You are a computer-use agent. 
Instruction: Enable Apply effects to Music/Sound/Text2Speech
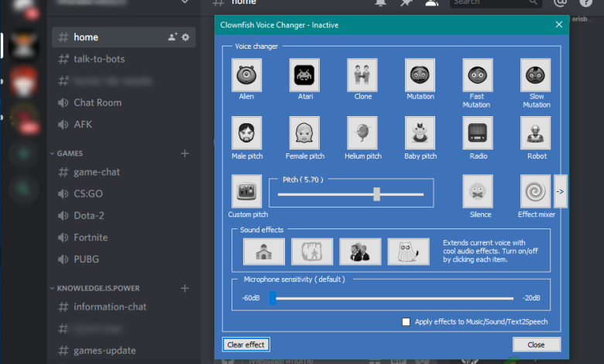pos(406,321)
